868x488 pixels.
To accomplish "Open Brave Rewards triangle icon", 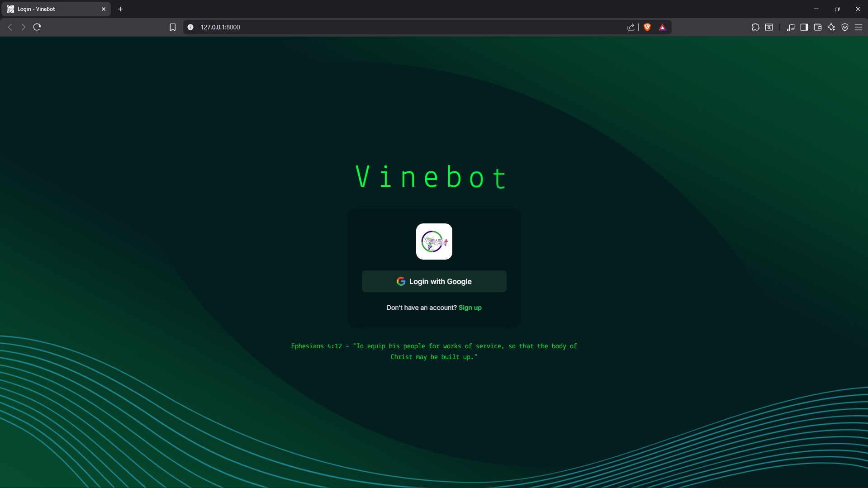I will 663,27.
